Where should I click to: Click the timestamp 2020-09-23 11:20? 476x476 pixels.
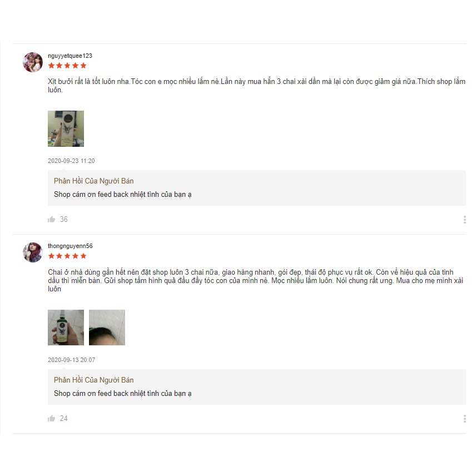[71, 161]
